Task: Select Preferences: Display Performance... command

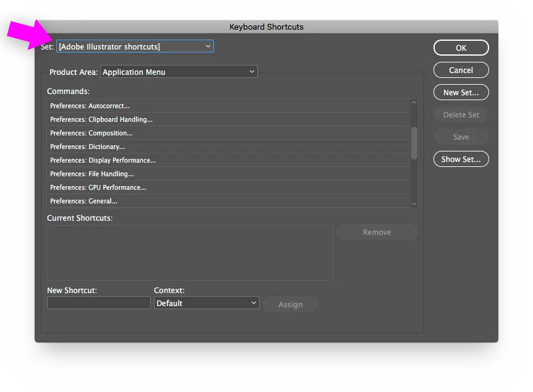Action: click(x=229, y=160)
